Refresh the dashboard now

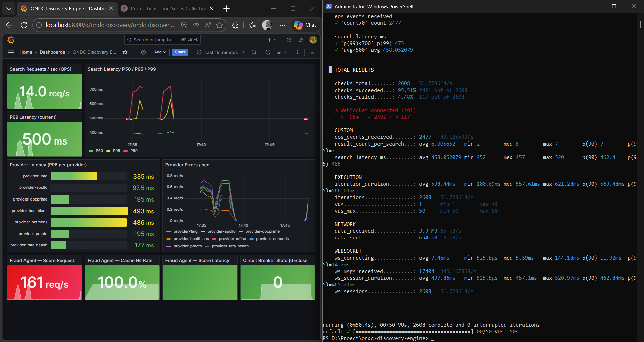coord(268,52)
